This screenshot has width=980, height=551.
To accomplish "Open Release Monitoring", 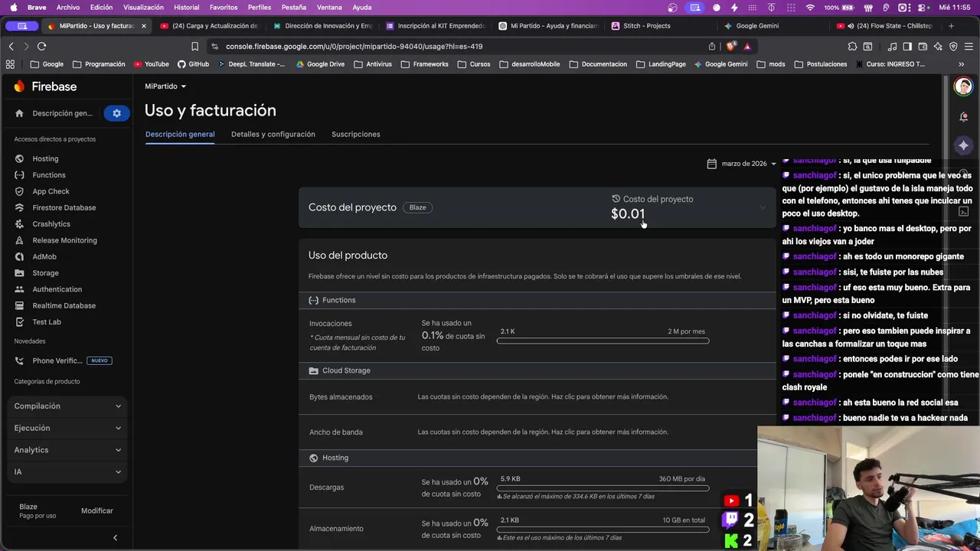I will pos(64,240).
